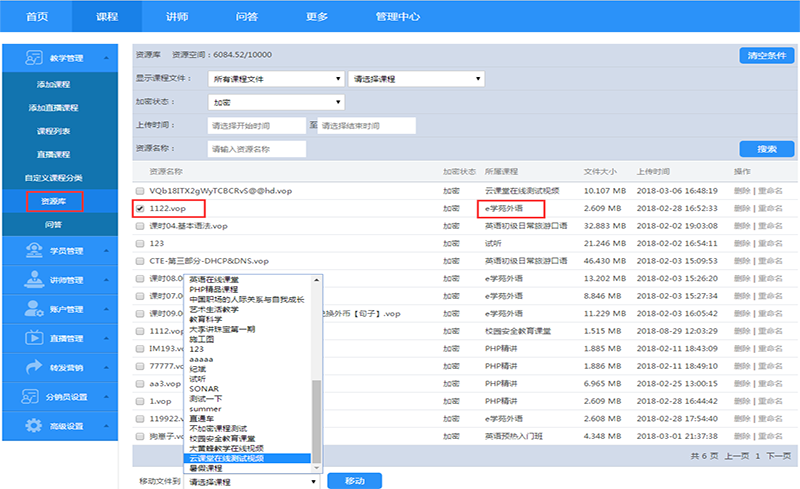Open the 讲师 top navigation tab
Viewport: 800px width, 489px height.
pyautogui.click(x=177, y=17)
